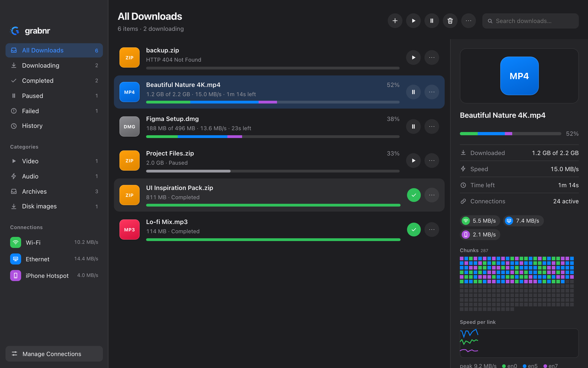Click the 5.5 MB/s Wi-Fi speed chip
This screenshot has width=588, height=368.
pyautogui.click(x=480, y=221)
